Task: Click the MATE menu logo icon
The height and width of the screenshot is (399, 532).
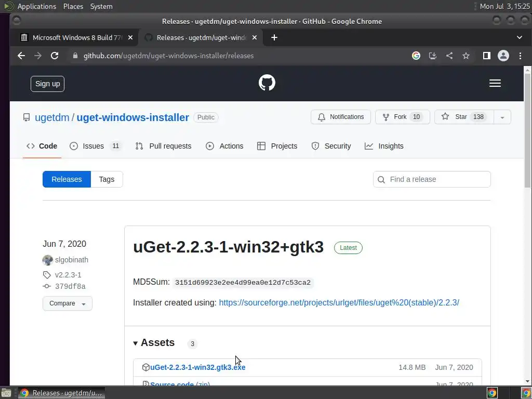Action: 8,6
